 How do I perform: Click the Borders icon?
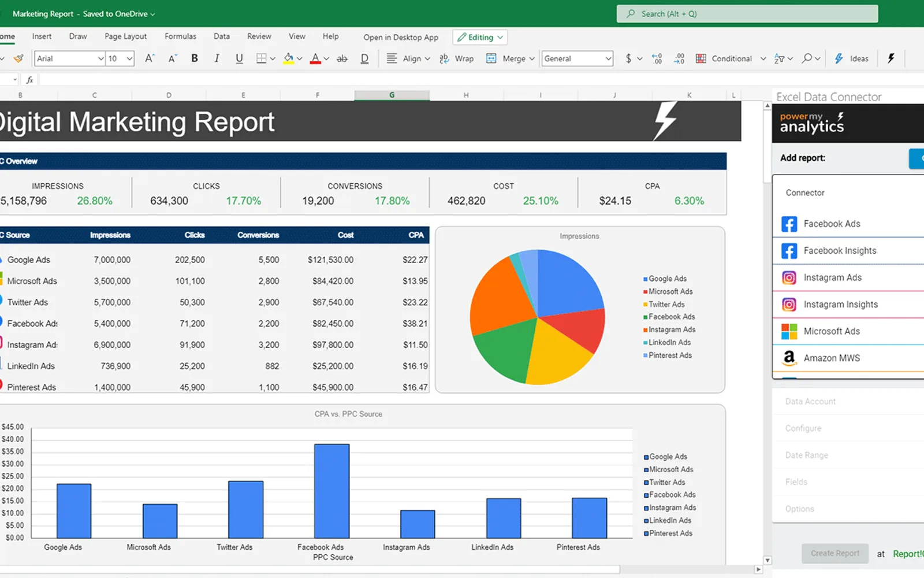[262, 58]
